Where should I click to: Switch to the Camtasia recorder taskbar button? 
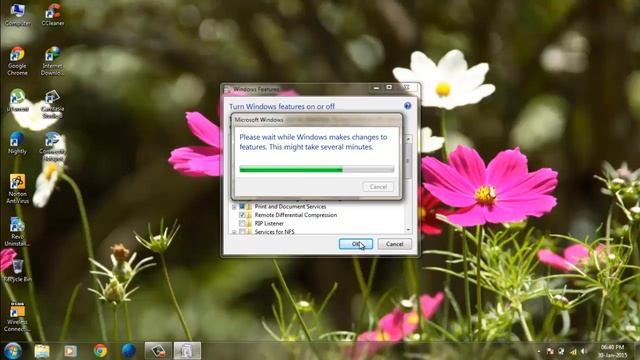coord(158,351)
